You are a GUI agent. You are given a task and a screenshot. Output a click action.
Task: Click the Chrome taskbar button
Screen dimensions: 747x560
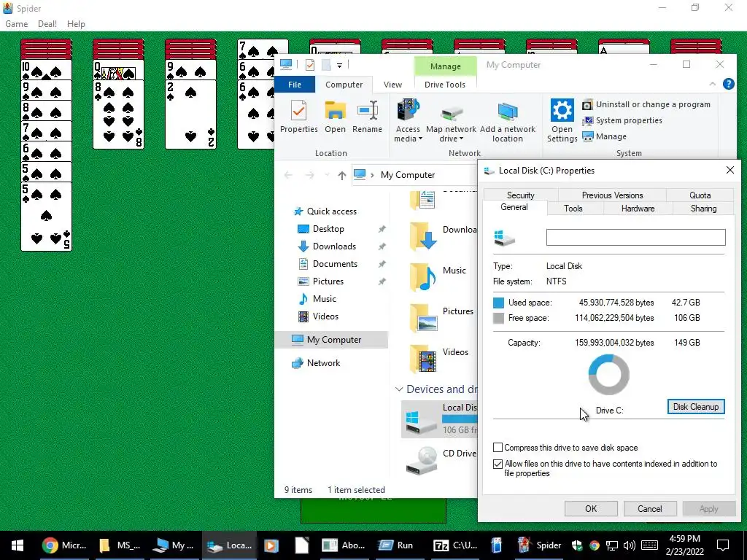pos(64,545)
